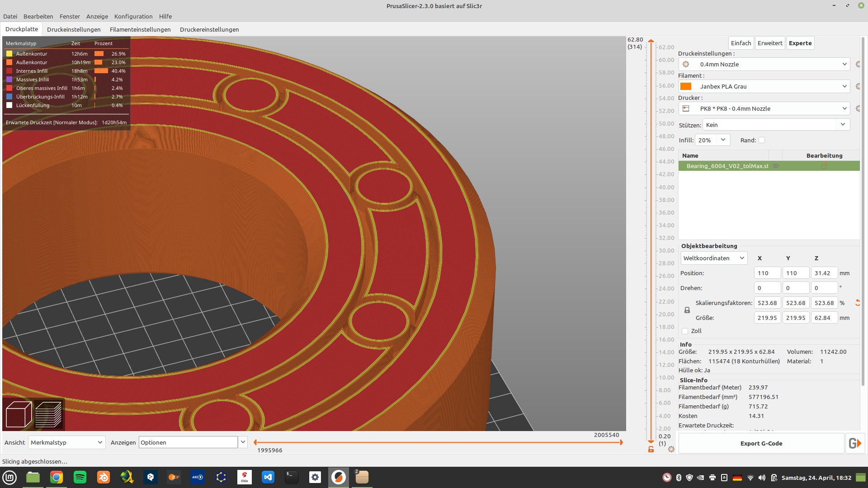Viewport: 868px width, 488px height.
Task: Open layer slider settings cog icon
Action: coord(671,449)
